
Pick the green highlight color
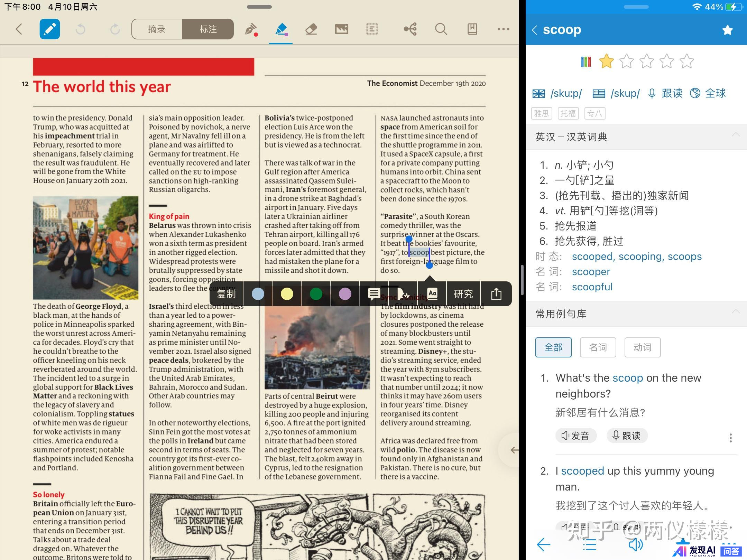[x=316, y=294]
